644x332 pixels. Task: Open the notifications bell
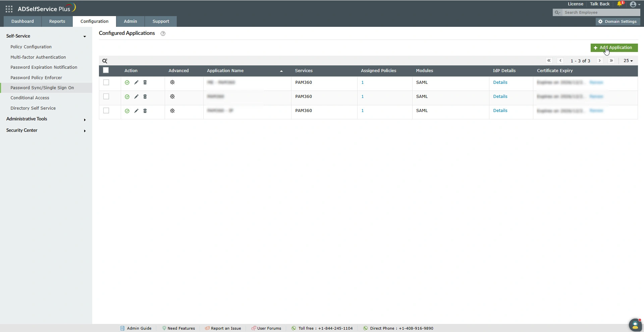[620, 4]
